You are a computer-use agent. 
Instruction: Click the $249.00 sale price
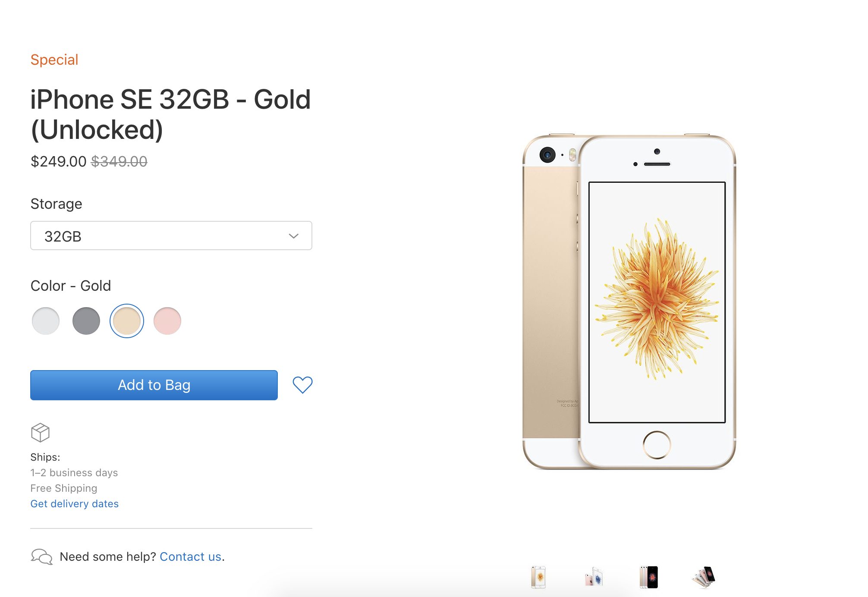click(58, 161)
